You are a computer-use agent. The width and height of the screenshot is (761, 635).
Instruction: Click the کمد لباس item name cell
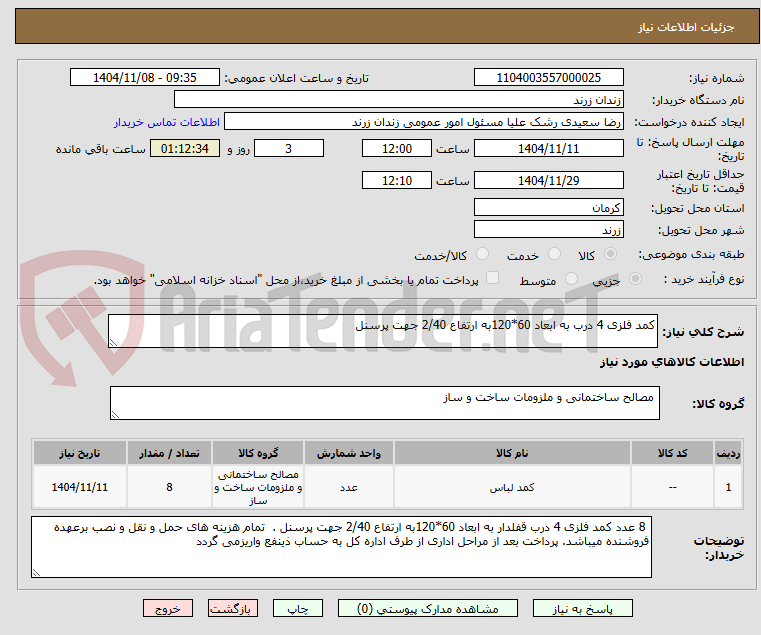tap(512, 487)
